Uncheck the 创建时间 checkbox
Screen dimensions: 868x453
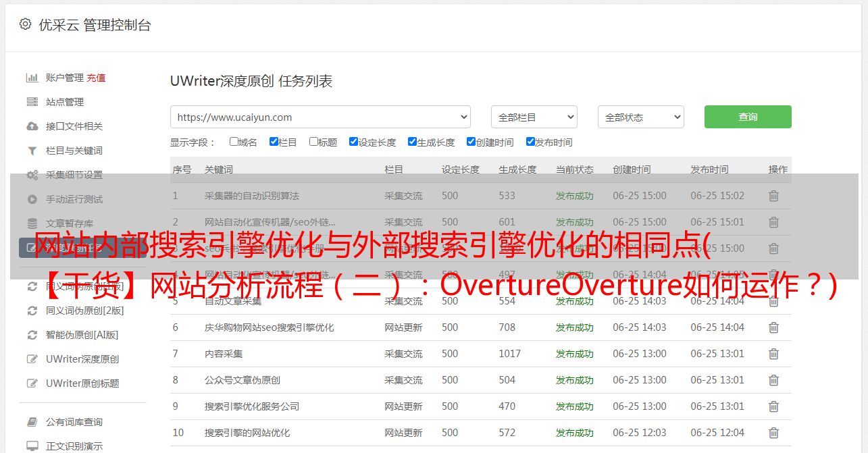pyautogui.click(x=471, y=142)
